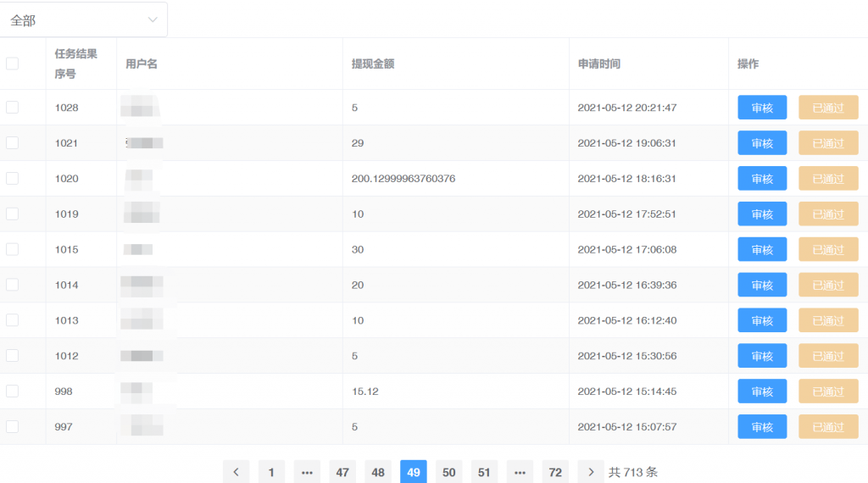Click 审核 button for row 998
The width and height of the screenshot is (868, 483).
point(762,391)
